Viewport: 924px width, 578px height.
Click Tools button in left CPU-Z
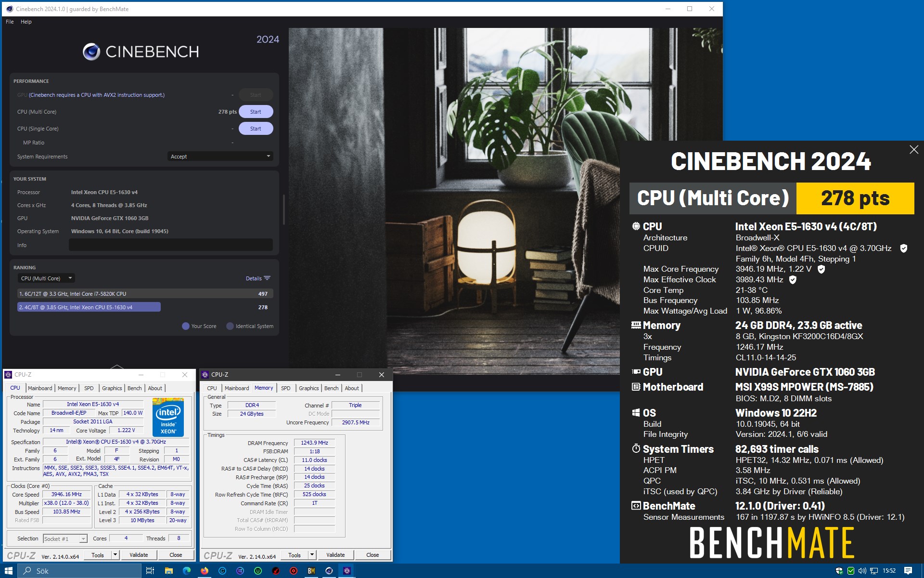[98, 555]
